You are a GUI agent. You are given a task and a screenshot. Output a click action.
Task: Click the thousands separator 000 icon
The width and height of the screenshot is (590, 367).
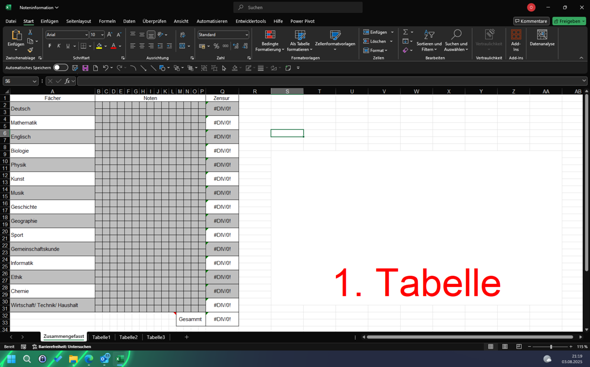(x=225, y=46)
